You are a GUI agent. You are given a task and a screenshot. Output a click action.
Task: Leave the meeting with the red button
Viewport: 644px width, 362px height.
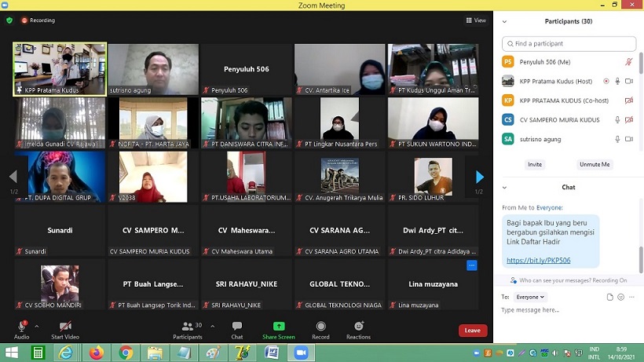[x=472, y=331]
